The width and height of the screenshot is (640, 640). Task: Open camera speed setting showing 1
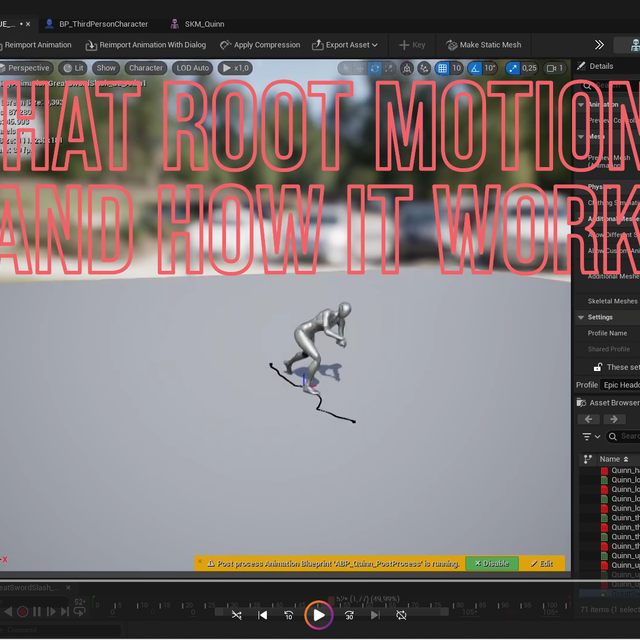(555, 68)
